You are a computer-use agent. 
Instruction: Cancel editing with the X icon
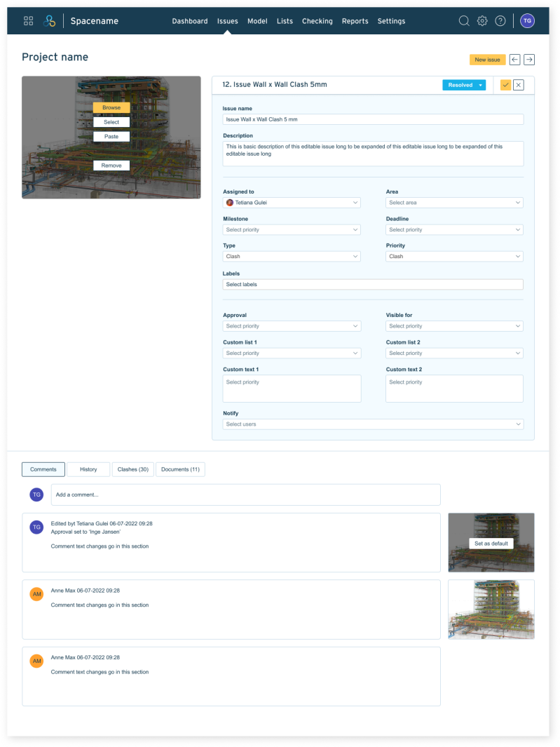click(x=519, y=85)
